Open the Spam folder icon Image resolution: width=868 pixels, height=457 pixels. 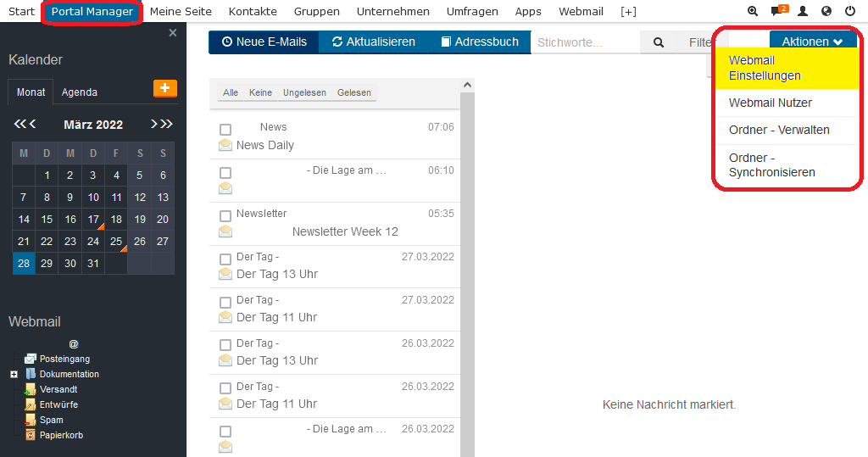(31, 420)
